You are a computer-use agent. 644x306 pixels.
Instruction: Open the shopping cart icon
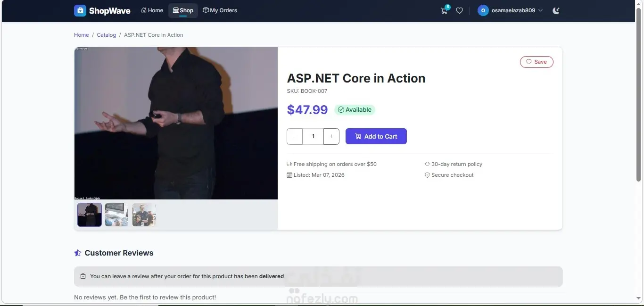(444, 11)
